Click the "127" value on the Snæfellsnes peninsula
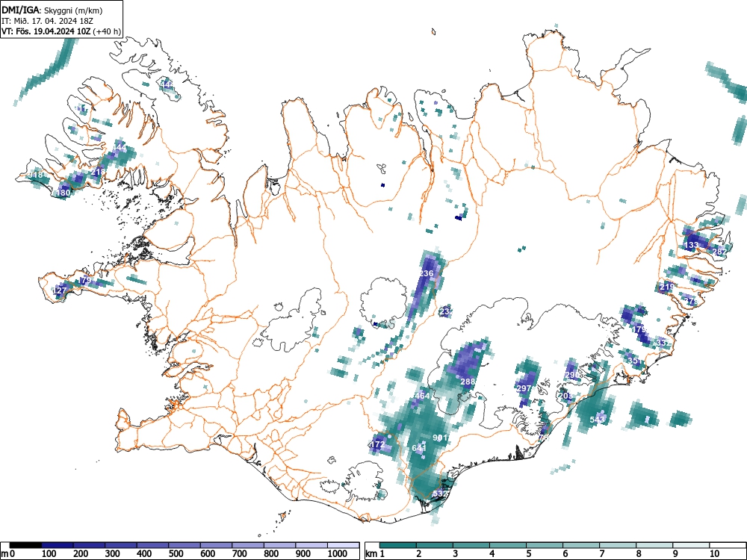The width and height of the screenshot is (747, 560). click(60, 290)
